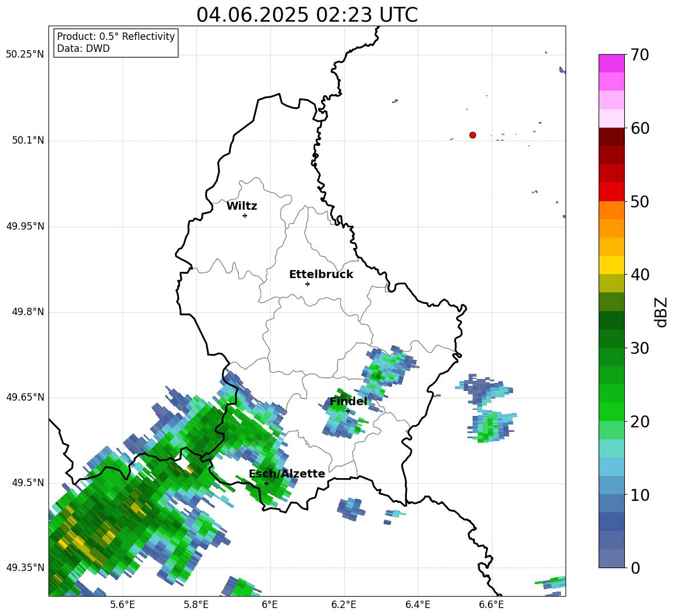This screenshot has width=675, height=616.
Task: Click the 49.35°N latitude label
Action: pos(25,568)
